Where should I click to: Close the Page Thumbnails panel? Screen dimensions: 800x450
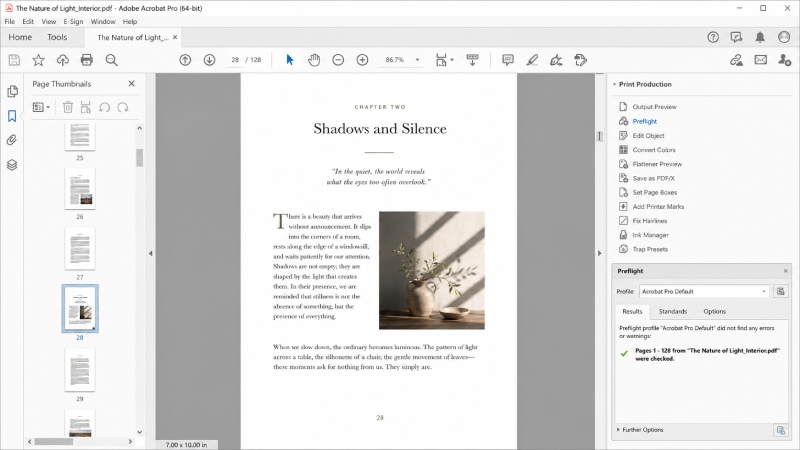pyautogui.click(x=132, y=84)
